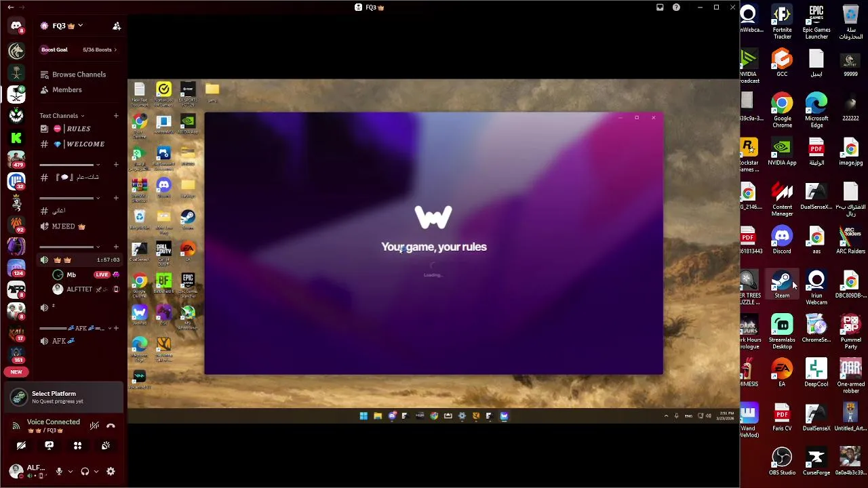
Task: Click the shared screen stream view
Action: coord(433,251)
